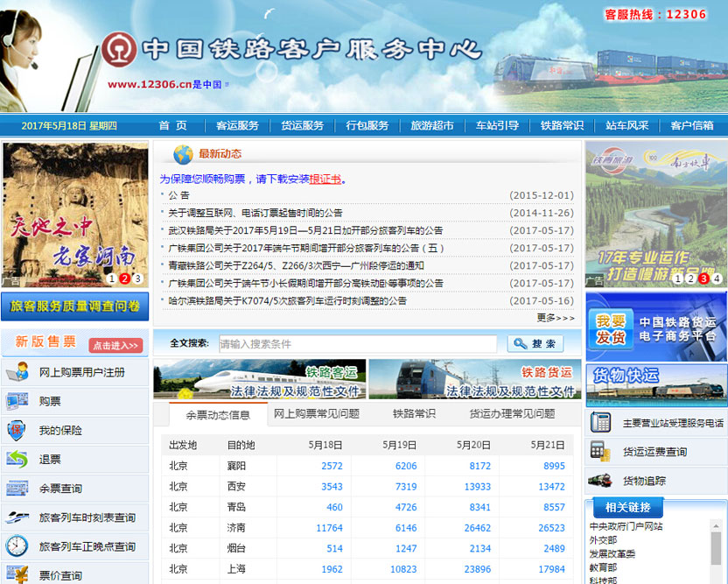728x584 pixels.
Task: Click the 搜索 search button
Action: click(x=535, y=344)
